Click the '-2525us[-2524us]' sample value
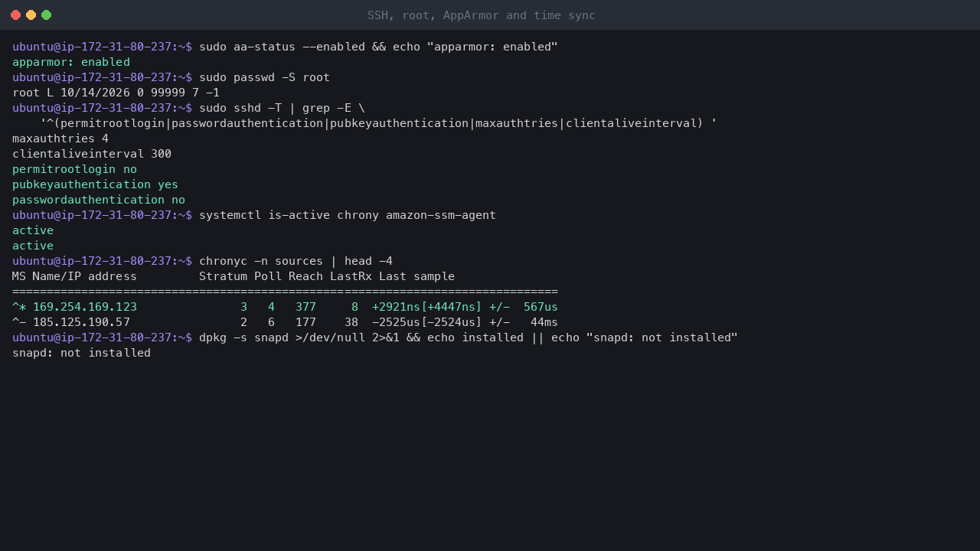The width and height of the screenshot is (980, 551). [427, 322]
